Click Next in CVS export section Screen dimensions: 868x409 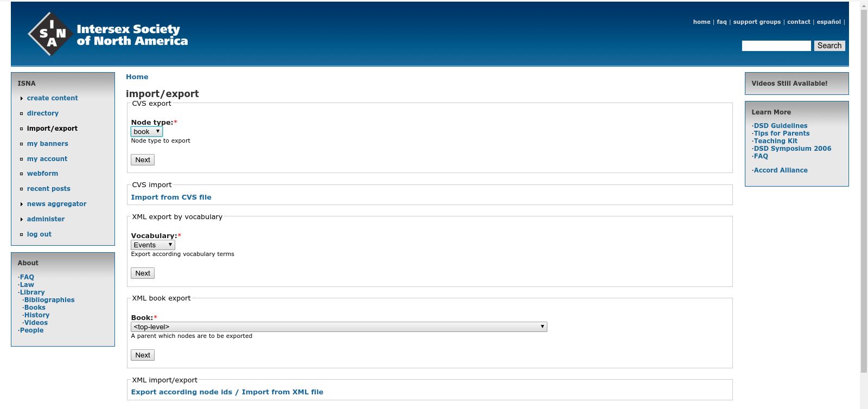point(143,160)
